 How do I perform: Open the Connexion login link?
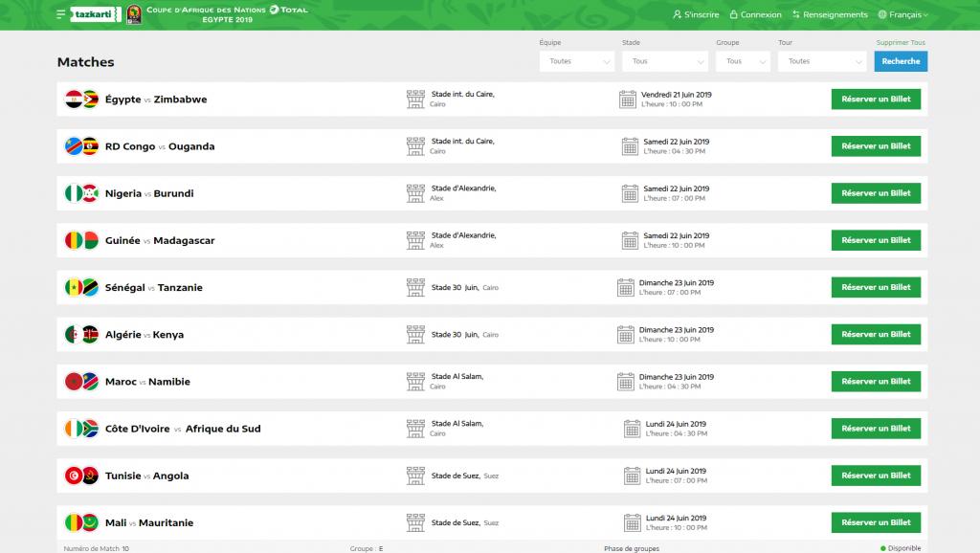[x=755, y=14]
